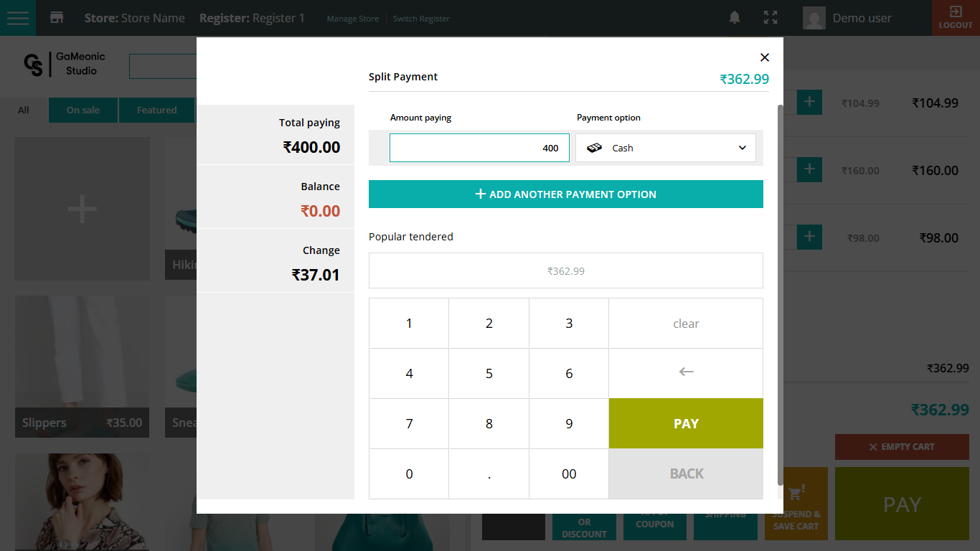Select the ₹362.99 popular tendered amount
The width and height of the screenshot is (980, 551).
[565, 271]
